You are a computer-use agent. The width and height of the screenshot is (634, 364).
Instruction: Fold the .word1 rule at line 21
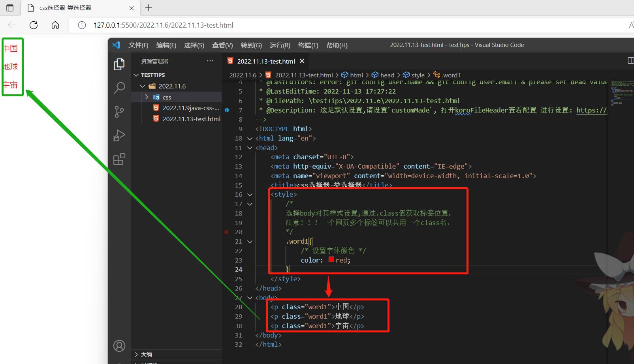[250, 242]
